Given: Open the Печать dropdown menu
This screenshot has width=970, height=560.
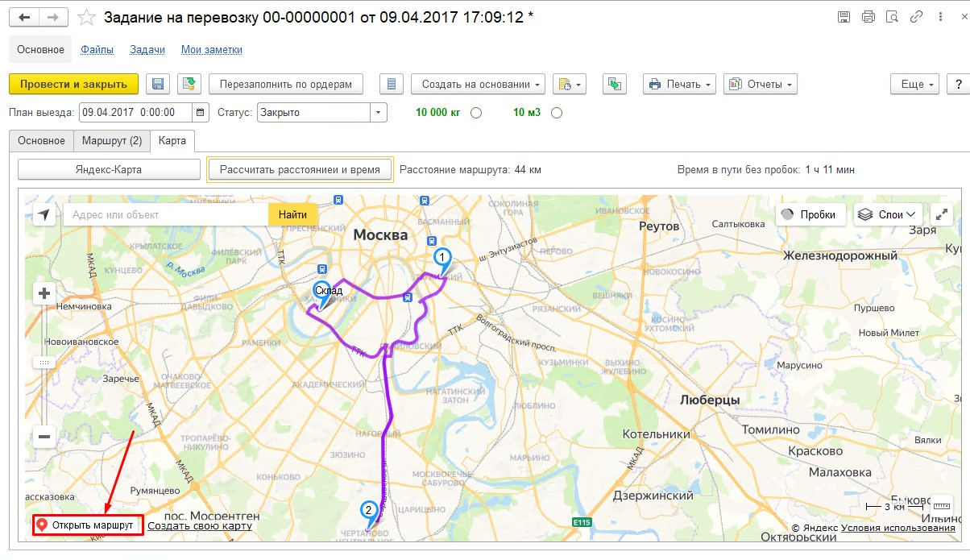Looking at the screenshot, I should 679,84.
